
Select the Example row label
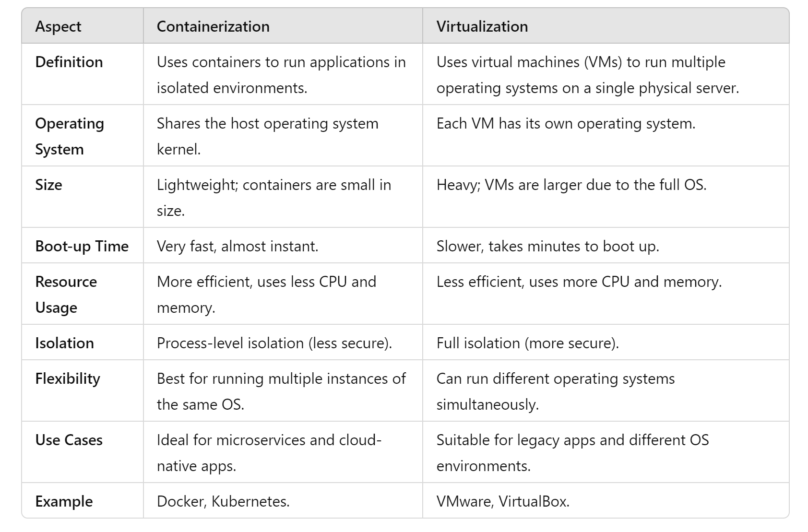[x=64, y=501]
